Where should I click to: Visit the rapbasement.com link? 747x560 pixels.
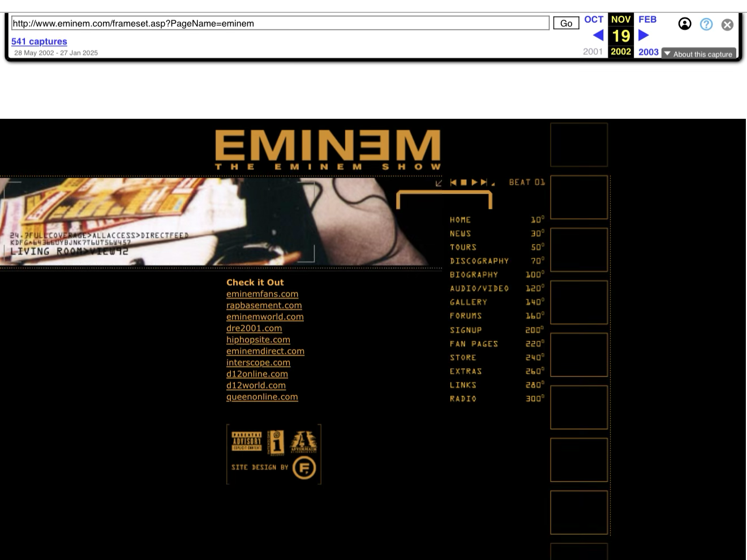(264, 305)
